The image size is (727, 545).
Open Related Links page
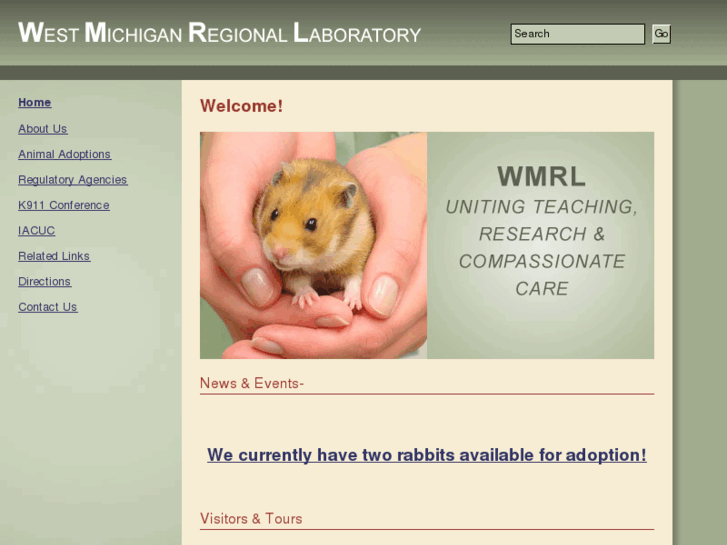54,256
